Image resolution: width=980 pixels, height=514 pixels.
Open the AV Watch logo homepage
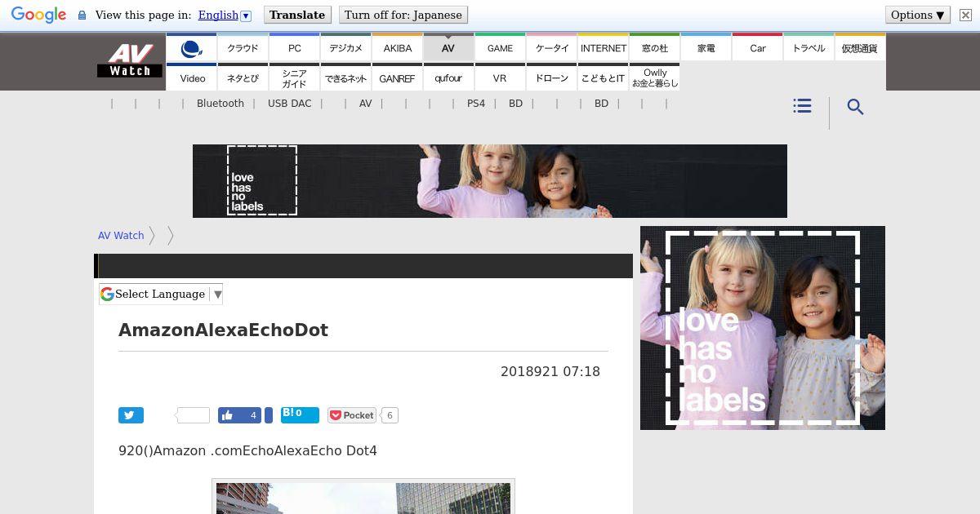(130, 61)
